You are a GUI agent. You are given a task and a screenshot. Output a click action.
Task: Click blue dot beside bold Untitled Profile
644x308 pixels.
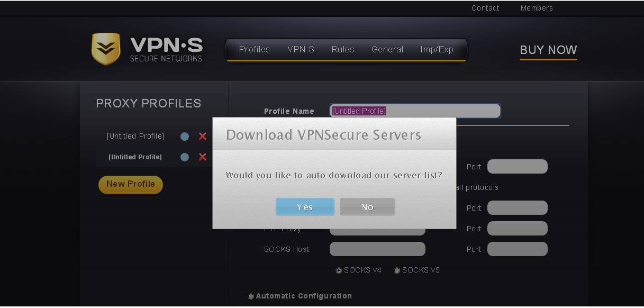pos(185,157)
